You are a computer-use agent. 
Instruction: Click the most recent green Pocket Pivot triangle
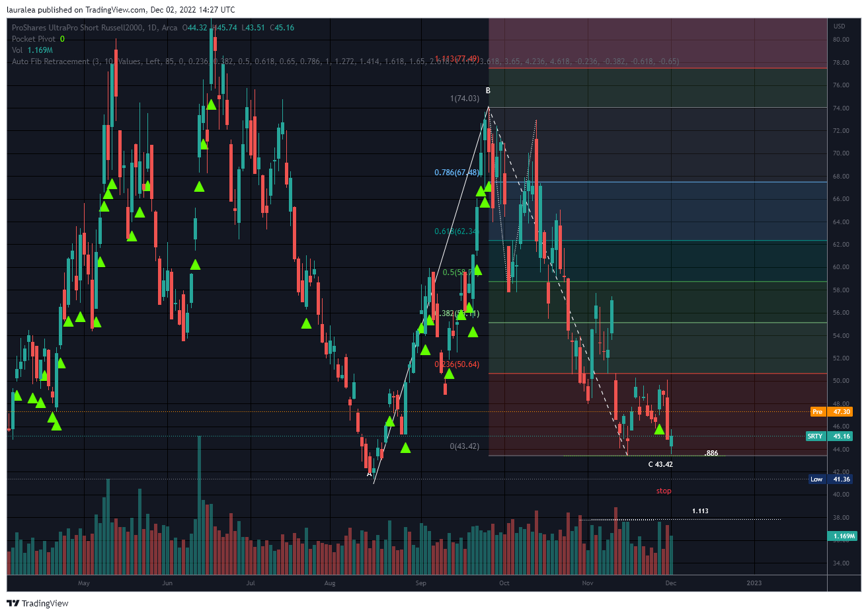pyautogui.click(x=659, y=430)
